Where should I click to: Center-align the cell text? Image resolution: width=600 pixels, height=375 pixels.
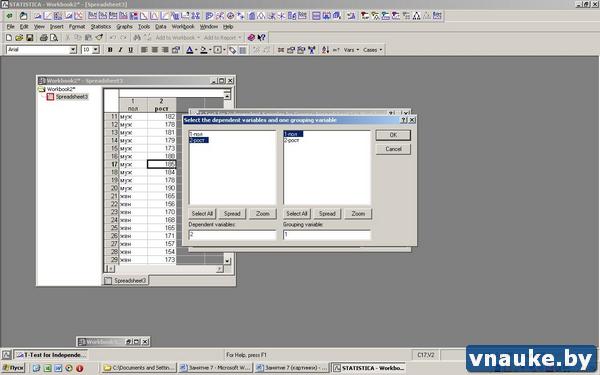(155, 50)
